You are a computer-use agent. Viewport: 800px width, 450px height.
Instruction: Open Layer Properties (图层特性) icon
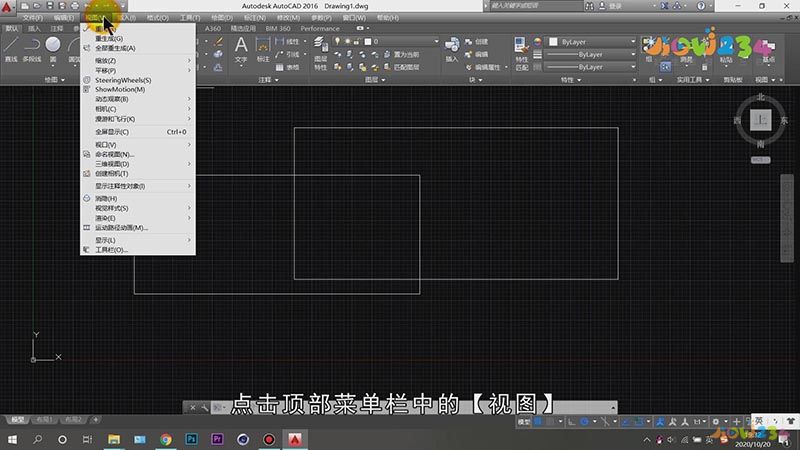pyautogui.click(x=320, y=45)
